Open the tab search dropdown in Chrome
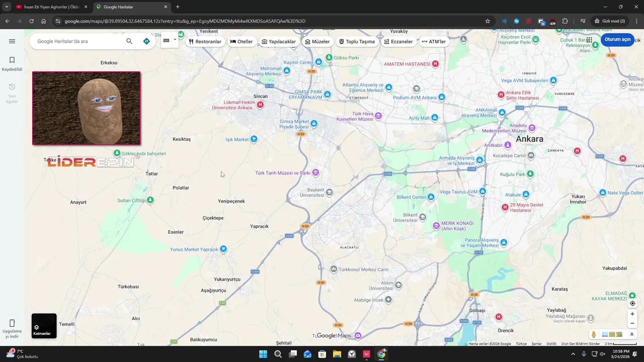The image size is (644, 362). (7, 7)
